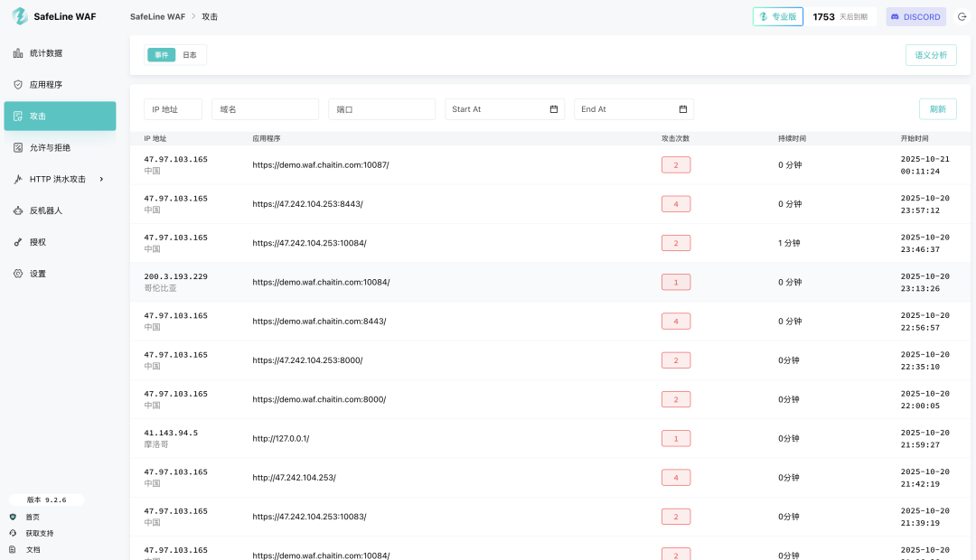The width and height of the screenshot is (976, 560).
Task: Focus the 端口 filter field
Action: pyautogui.click(x=381, y=109)
